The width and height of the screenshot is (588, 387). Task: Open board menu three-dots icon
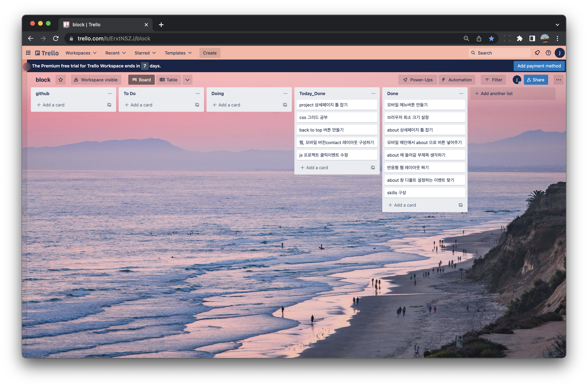pyautogui.click(x=558, y=80)
